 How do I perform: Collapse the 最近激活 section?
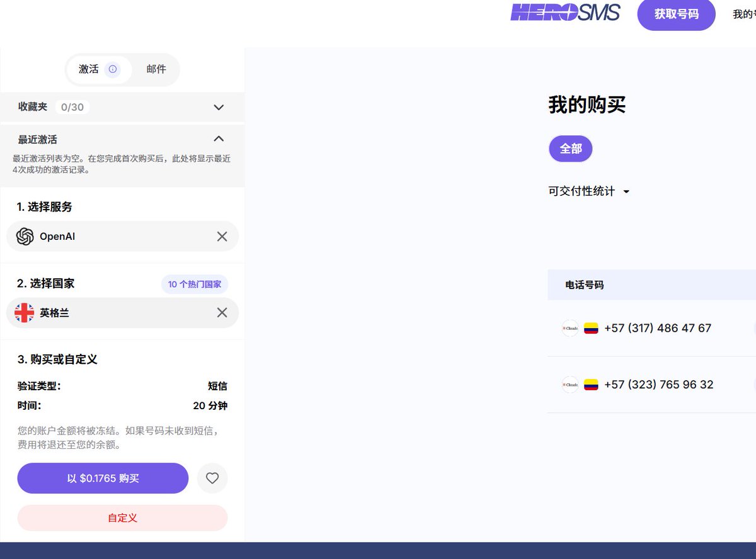(219, 138)
